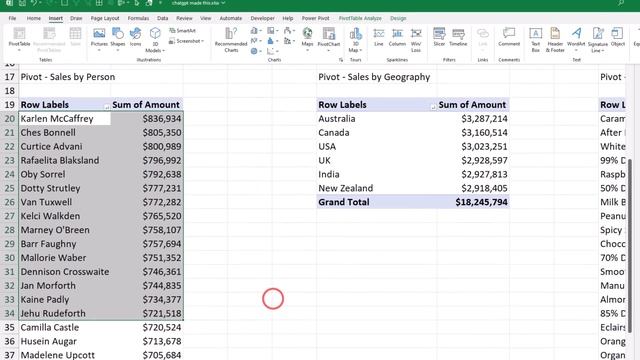Select the Jehu Rudeforth cell
Screen dimensions: 640x360
click(x=64, y=313)
